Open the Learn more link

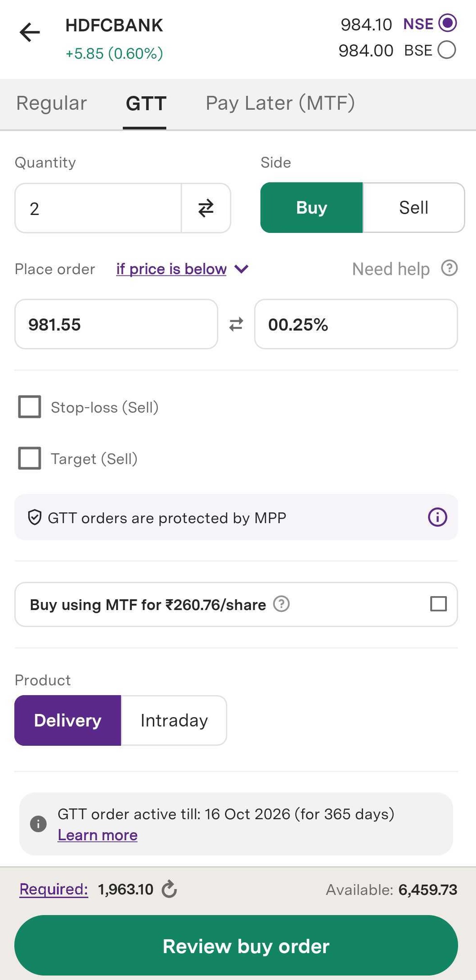(x=98, y=835)
